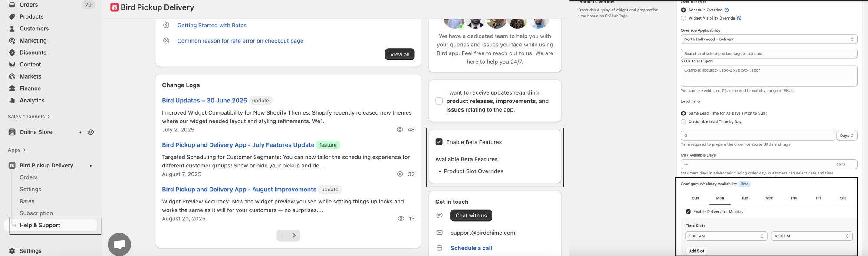Click the dollar icon beside Getting Started with Rates
868x256 pixels.
pyautogui.click(x=166, y=25)
